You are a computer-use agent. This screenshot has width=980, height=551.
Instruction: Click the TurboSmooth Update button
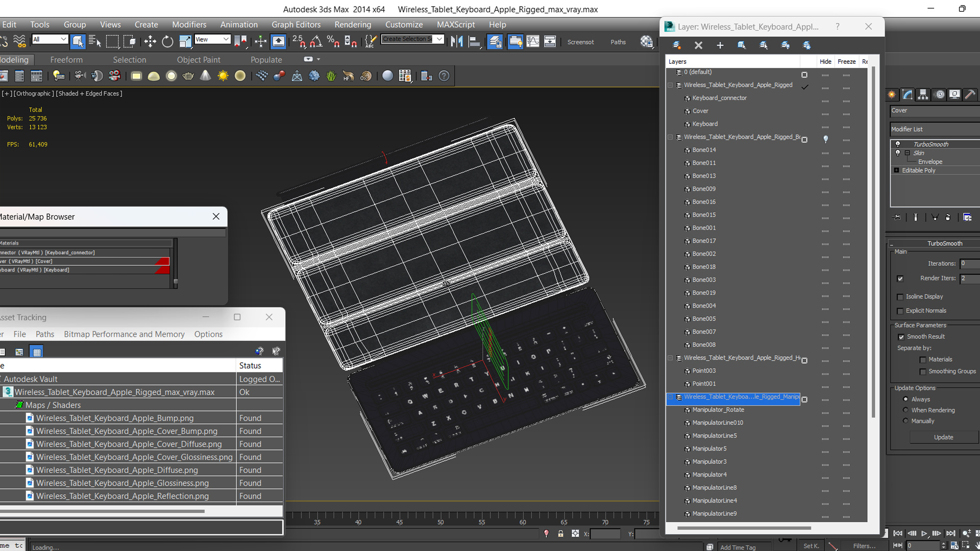(944, 437)
